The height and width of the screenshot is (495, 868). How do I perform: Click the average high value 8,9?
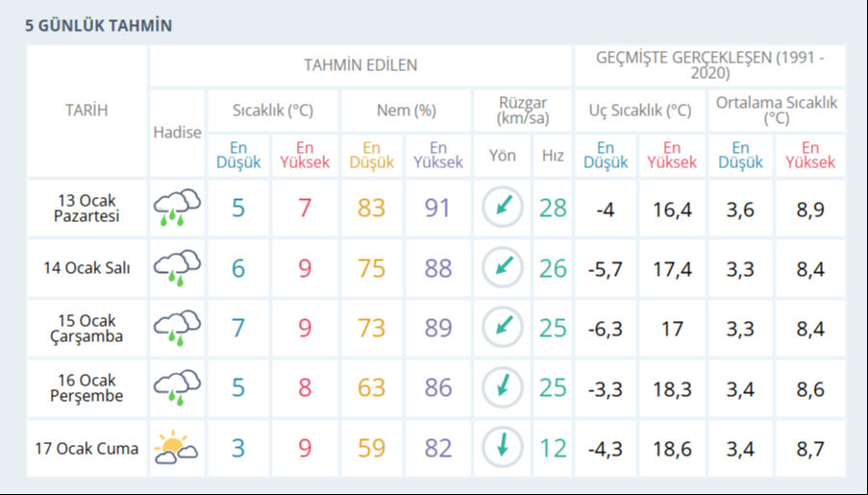(x=810, y=210)
